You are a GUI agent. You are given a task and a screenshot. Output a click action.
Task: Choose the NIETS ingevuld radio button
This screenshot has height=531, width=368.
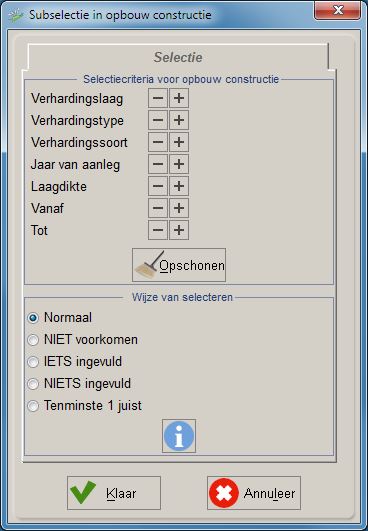pos(33,384)
